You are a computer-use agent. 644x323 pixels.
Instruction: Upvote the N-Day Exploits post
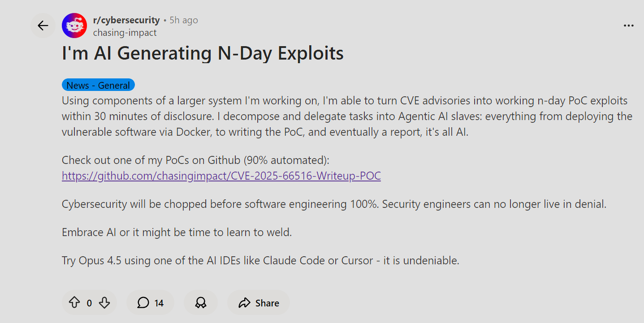pyautogui.click(x=74, y=303)
